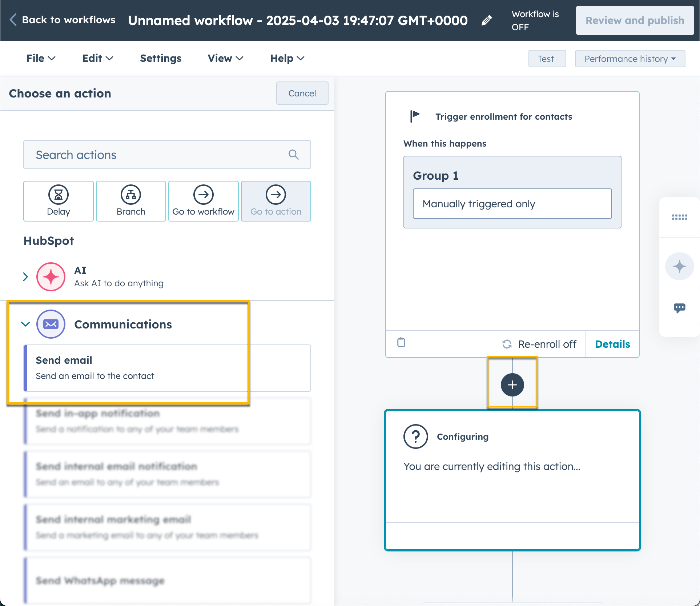Open the AI copilot sparkle icon in sidebar

[x=679, y=266]
